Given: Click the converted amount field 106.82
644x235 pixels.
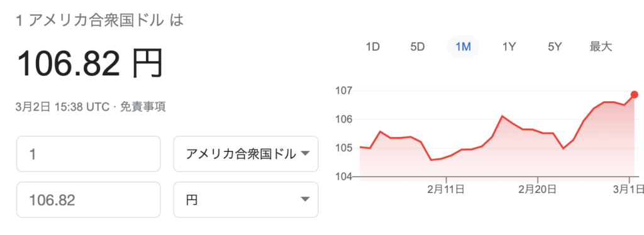Looking at the screenshot, I should click(88, 200).
